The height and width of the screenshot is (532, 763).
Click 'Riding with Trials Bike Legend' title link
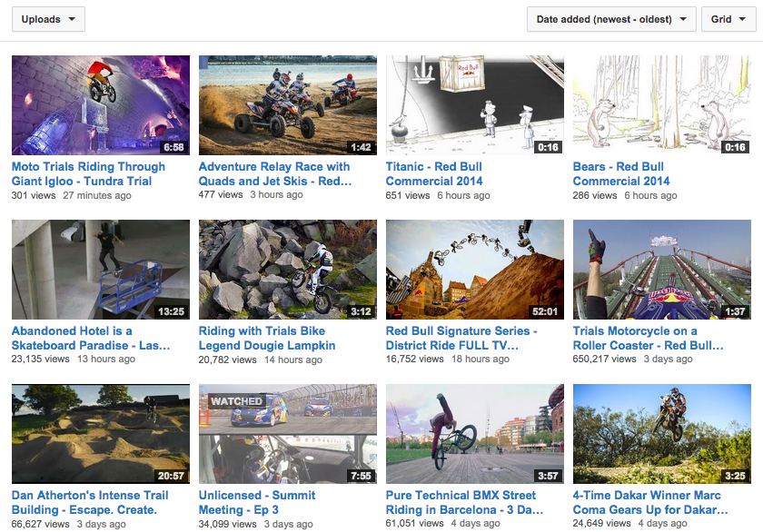pyautogui.click(x=267, y=338)
